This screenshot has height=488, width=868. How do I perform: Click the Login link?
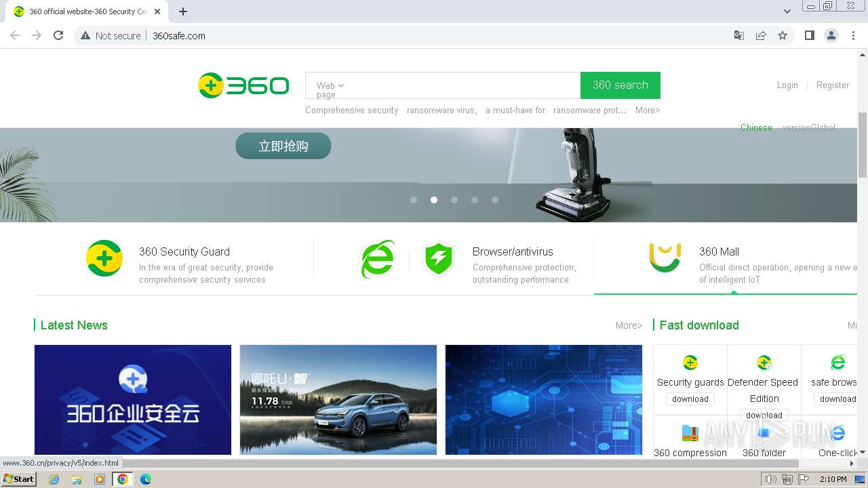click(x=787, y=85)
